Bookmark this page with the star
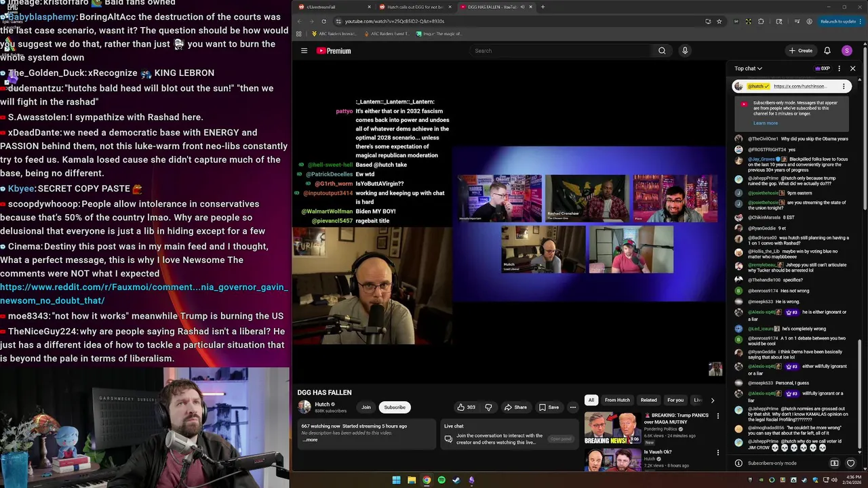The height and width of the screenshot is (488, 868). pyautogui.click(x=718, y=21)
